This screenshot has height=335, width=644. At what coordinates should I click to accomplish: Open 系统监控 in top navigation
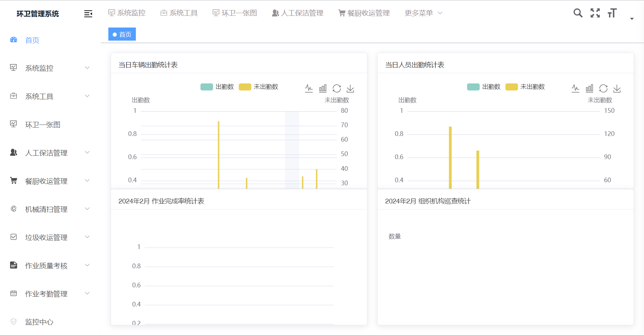pyautogui.click(x=127, y=13)
